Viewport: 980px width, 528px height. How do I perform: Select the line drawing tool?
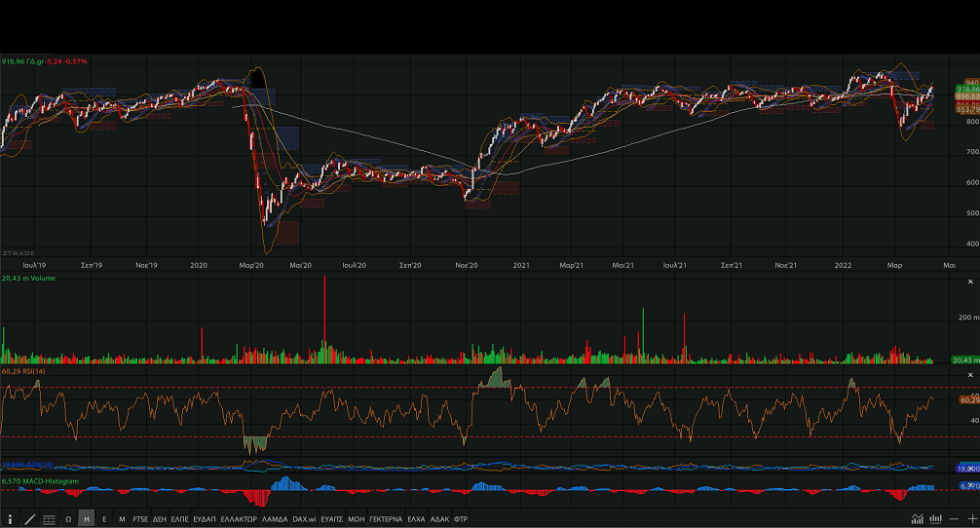coord(29,519)
